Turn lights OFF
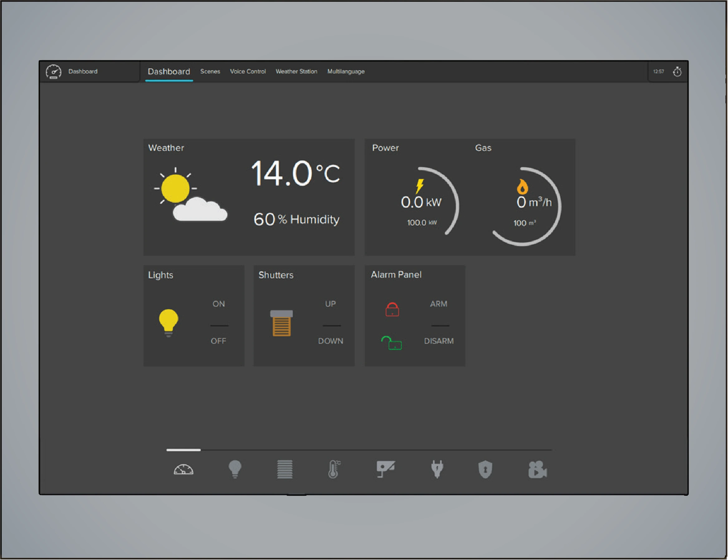 tap(218, 341)
